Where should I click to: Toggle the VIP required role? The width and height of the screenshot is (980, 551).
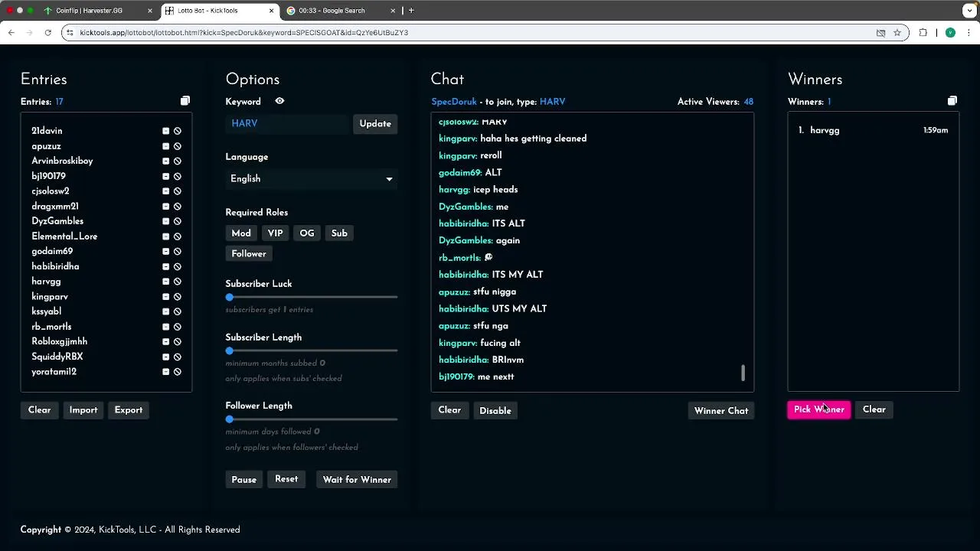pos(276,233)
